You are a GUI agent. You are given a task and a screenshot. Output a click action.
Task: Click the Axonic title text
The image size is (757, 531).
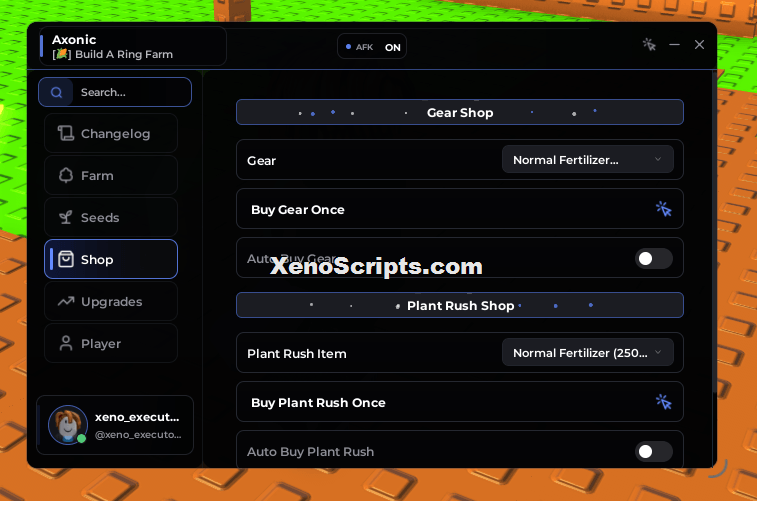point(74,40)
